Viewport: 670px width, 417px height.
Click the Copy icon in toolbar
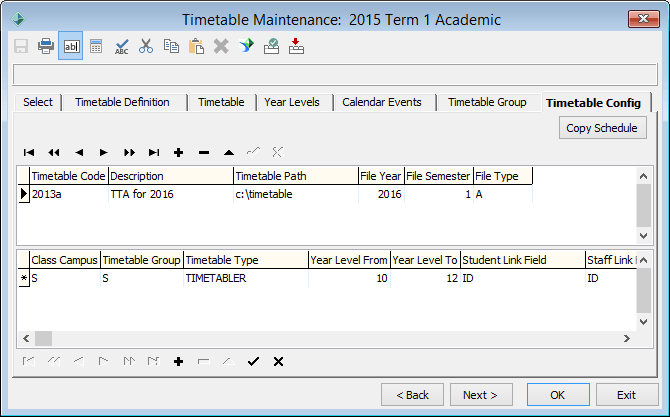[171, 46]
